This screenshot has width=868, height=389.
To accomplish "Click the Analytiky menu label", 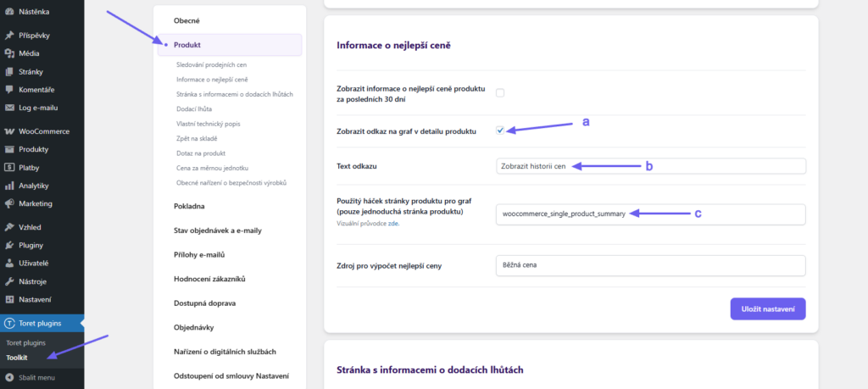I will tap(34, 186).
